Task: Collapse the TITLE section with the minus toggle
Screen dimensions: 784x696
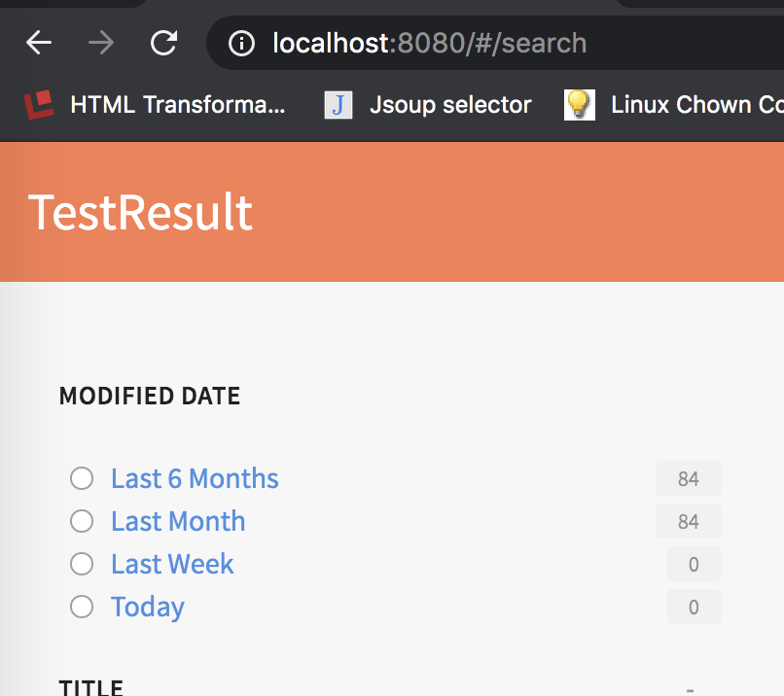Action: tap(690, 690)
